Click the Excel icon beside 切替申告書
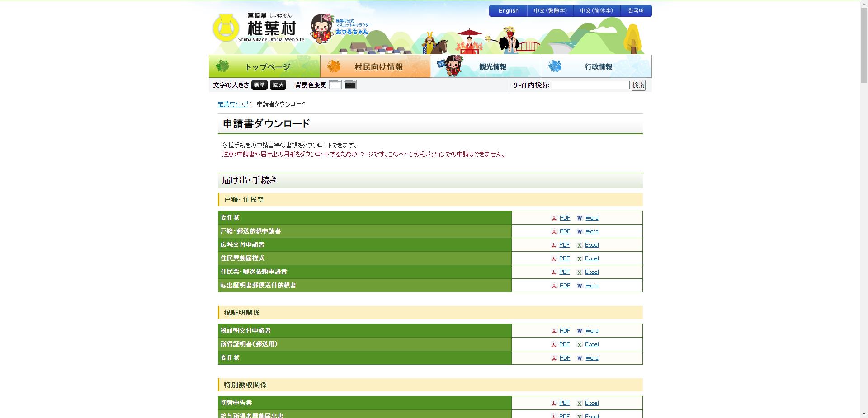Image resolution: width=868 pixels, height=418 pixels. click(x=580, y=403)
